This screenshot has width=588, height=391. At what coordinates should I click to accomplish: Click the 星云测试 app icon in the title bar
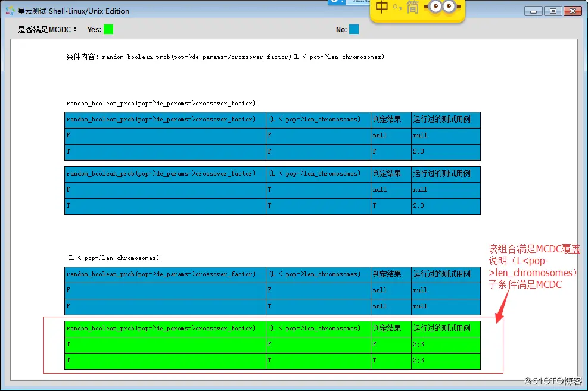pyautogui.click(x=10, y=11)
